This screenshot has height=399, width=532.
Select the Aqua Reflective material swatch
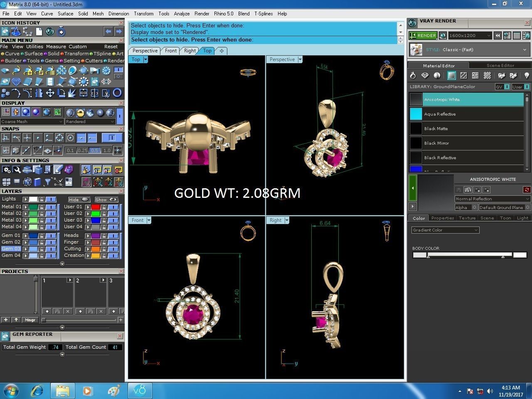tap(416, 114)
